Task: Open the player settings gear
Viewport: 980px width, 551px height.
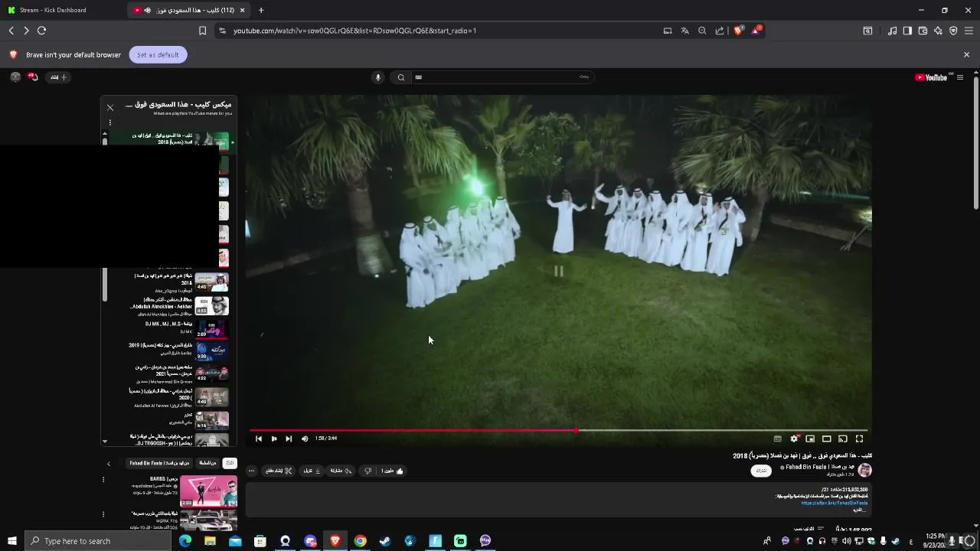Action: tap(794, 439)
